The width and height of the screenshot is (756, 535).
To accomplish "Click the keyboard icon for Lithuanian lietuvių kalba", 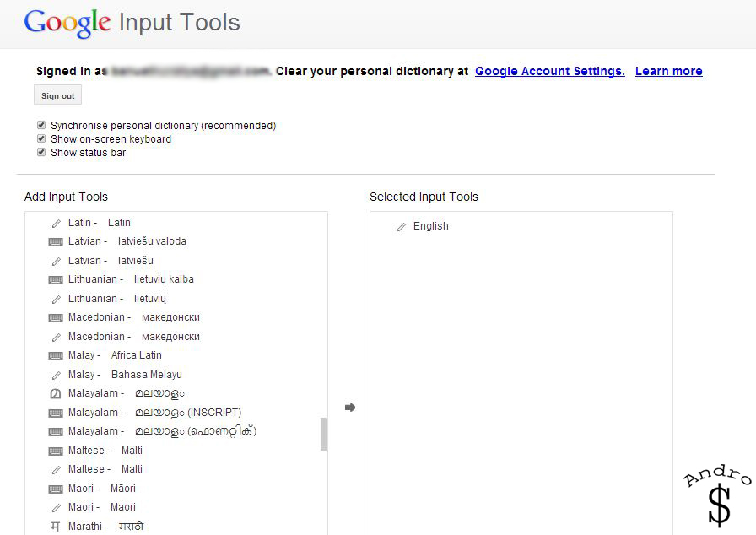I will [56, 279].
